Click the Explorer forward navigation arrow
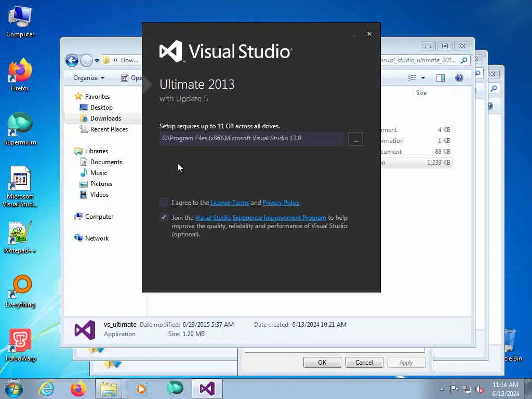Image resolution: width=532 pixels, height=399 pixels. [x=86, y=60]
